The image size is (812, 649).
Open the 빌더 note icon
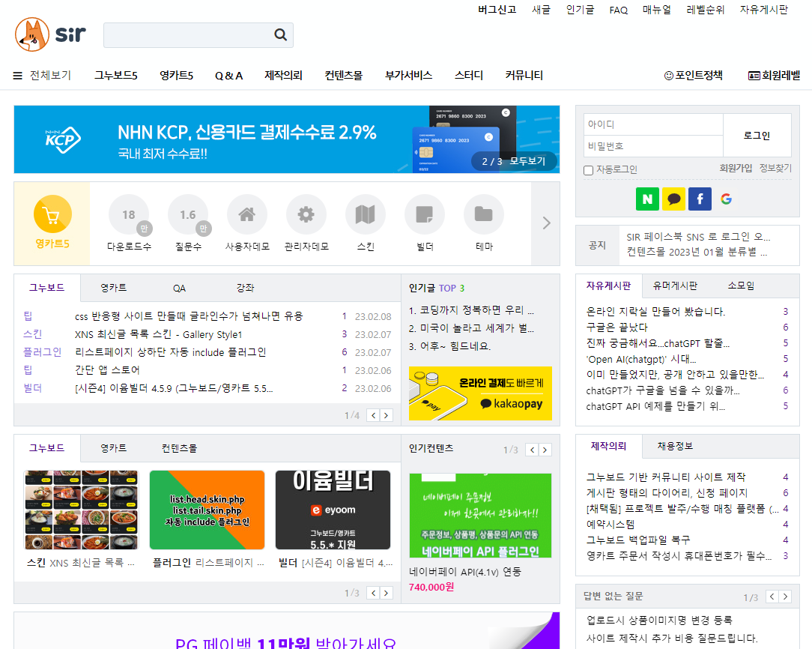click(425, 214)
